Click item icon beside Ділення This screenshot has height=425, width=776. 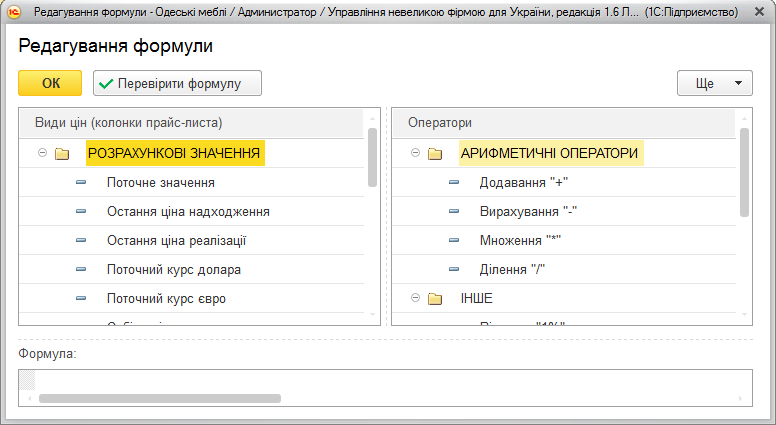tap(454, 269)
